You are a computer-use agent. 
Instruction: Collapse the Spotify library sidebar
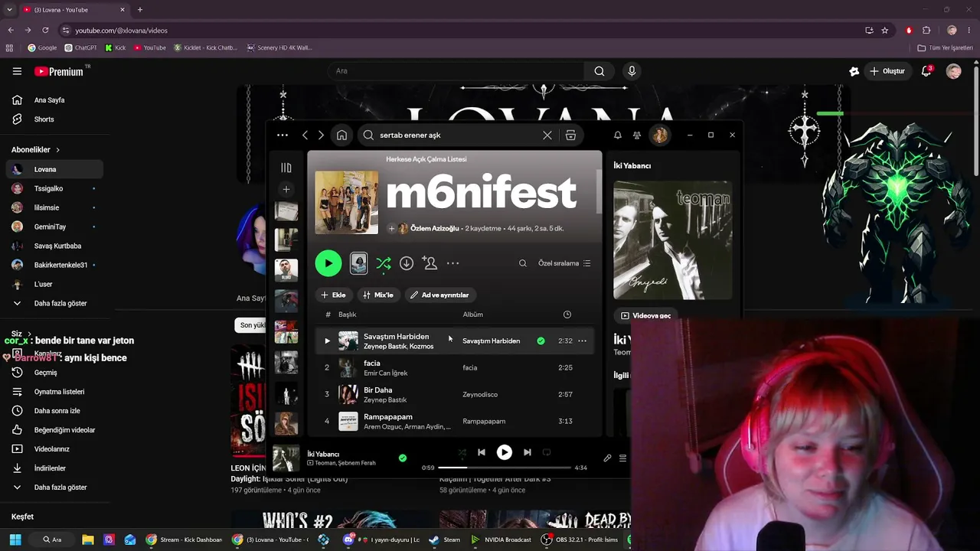coord(286,168)
